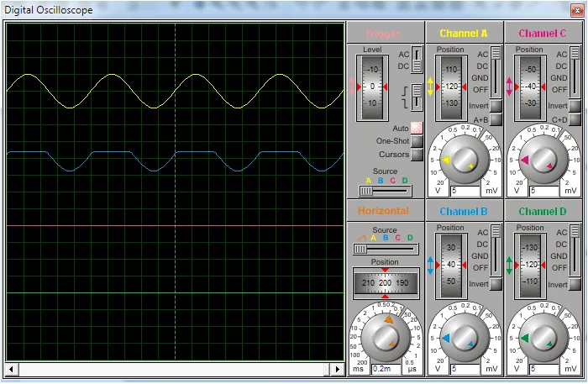This screenshot has width=588, height=384.
Task: Toggle Channel D Invert button
Action: coord(575,284)
